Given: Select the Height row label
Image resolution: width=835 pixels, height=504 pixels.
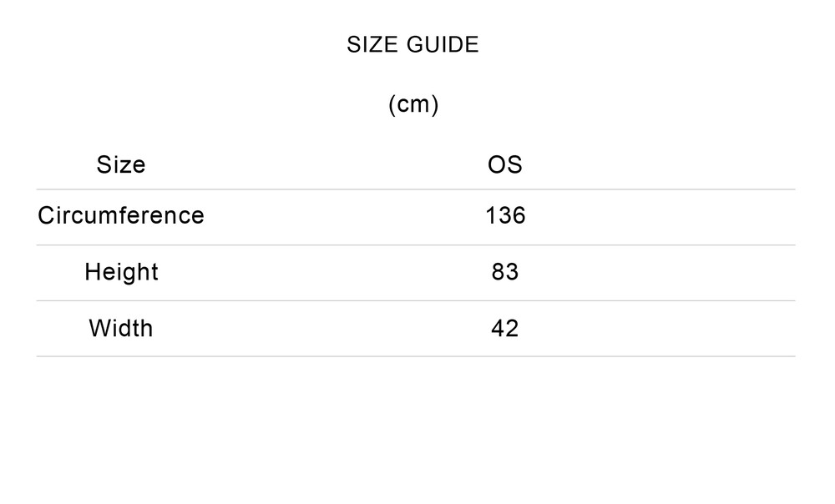Looking at the screenshot, I should click(x=121, y=272).
